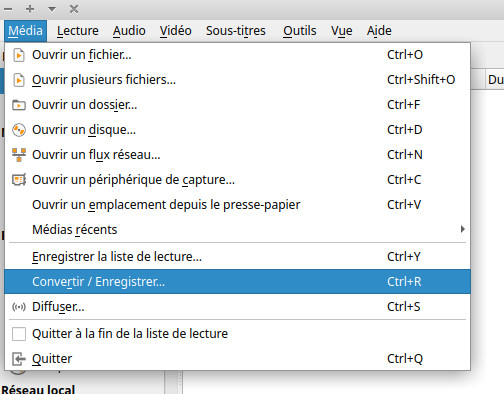Screen dimensions: 504x394
Task: Open the Aide menu
Action: point(379,31)
